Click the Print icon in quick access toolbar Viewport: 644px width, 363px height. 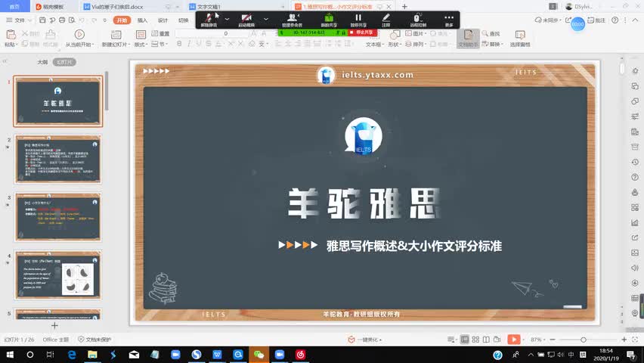click(x=62, y=20)
